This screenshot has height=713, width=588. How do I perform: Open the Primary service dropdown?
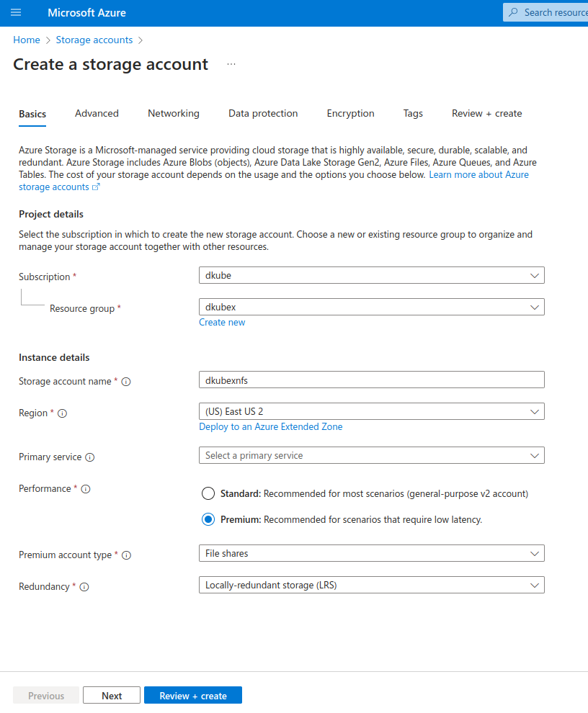[x=371, y=456]
